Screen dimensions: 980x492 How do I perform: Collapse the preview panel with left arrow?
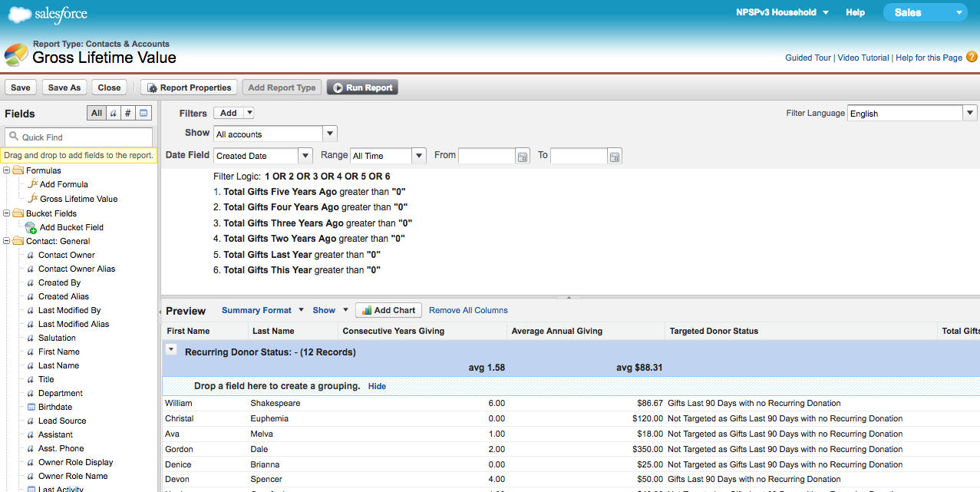coord(160,312)
